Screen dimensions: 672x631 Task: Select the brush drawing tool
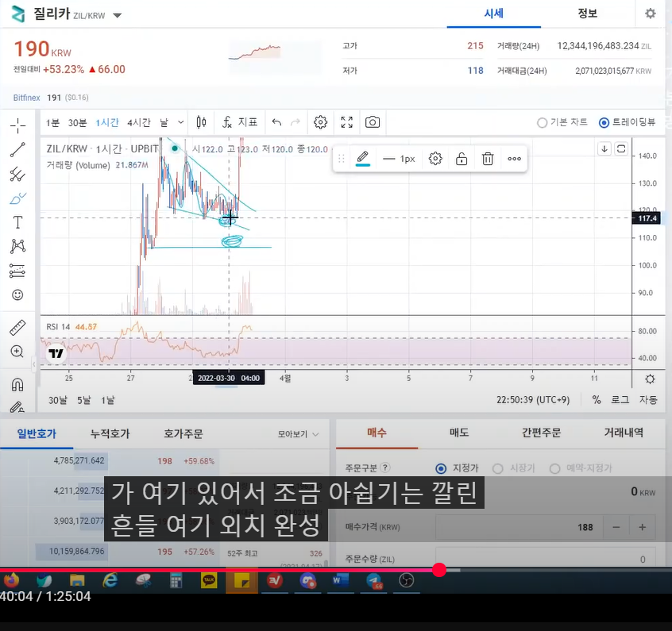[17, 198]
